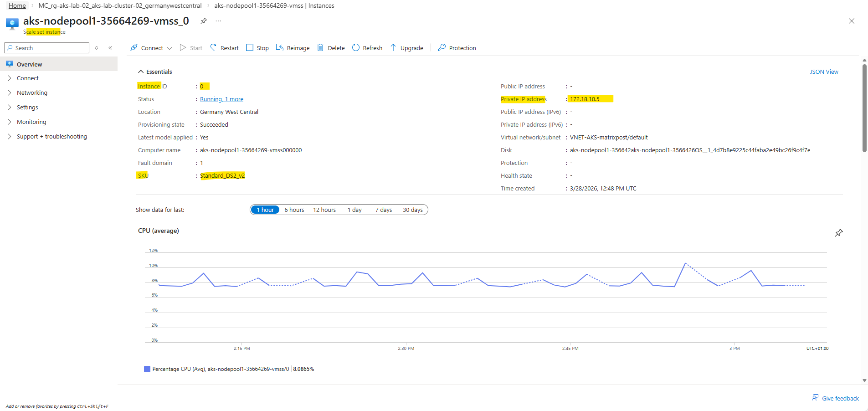Viewport: 868px width, 411px height.
Task: Expand Networking in the sidebar
Action: click(x=32, y=92)
